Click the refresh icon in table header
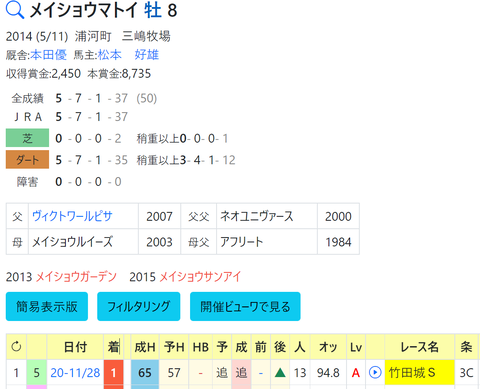The height and width of the screenshot is (389, 480). click(16, 347)
